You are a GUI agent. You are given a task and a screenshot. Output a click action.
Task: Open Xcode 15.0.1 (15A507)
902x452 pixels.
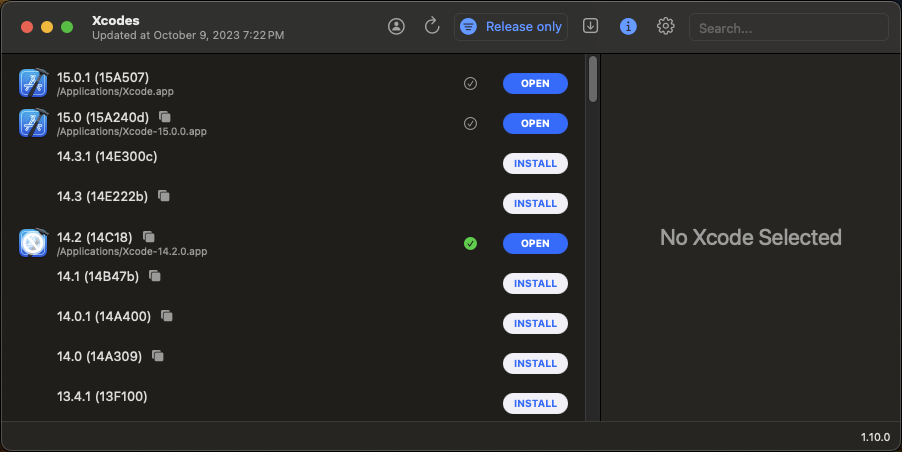coord(535,83)
